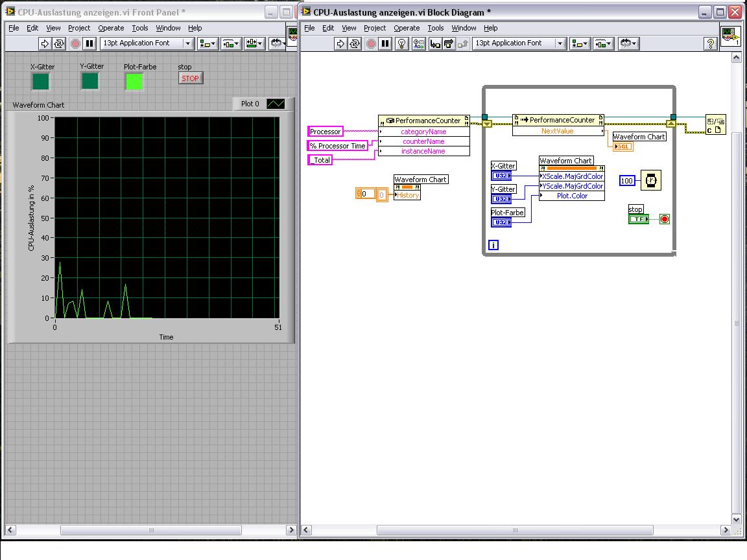Image resolution: width=747 pixels, height=560 pixels.
Task: Open Block Diagram font size dropdown
Action: click(x=560, y=43)
